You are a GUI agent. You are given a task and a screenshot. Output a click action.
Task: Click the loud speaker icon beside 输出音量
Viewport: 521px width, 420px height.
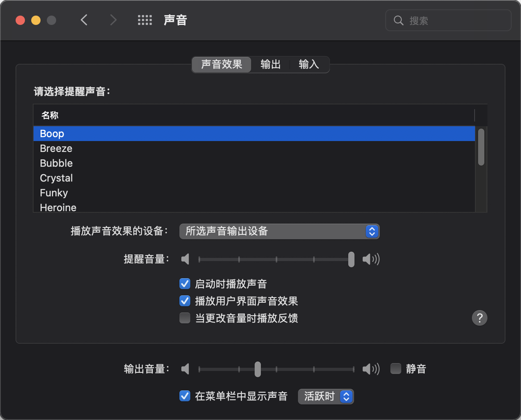[x=370, y=369]
